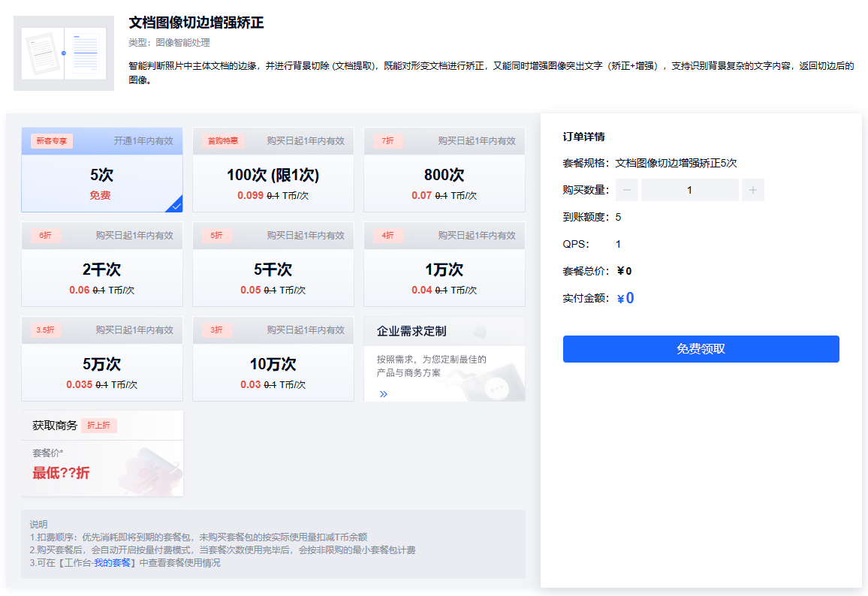Image resolution: width=868 pixels, height=596 pixels.
Task: Select the 2千次 package card
Action: pyautogui.click(x=101, y=267)
